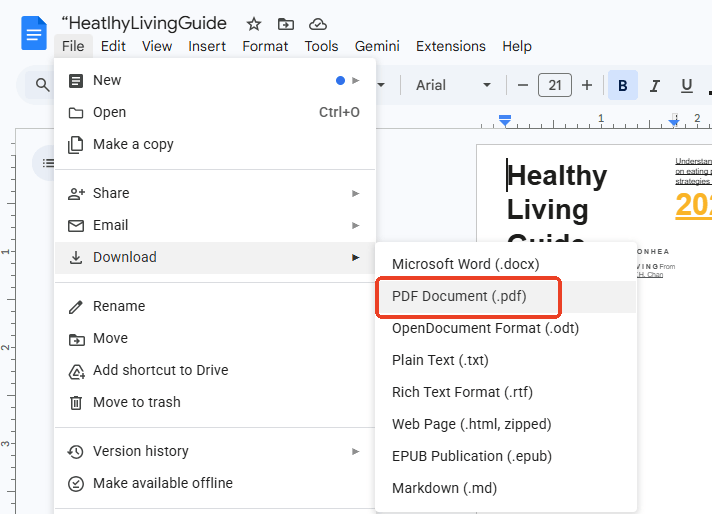Select Make available offline
This screenshot has height=514, width=712.
coord(215,483)
